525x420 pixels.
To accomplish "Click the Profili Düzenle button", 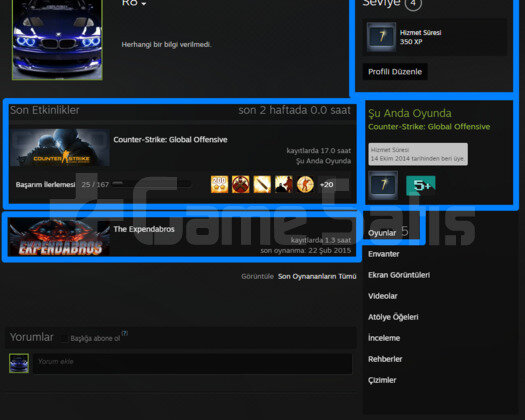I will point(395,72).
